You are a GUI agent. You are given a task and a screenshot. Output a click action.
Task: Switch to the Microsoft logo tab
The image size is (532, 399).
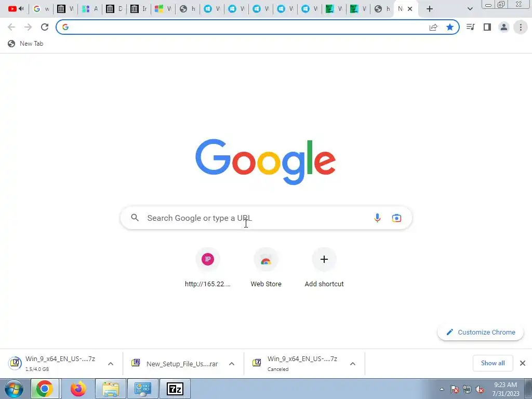click(x=163, y=9)
